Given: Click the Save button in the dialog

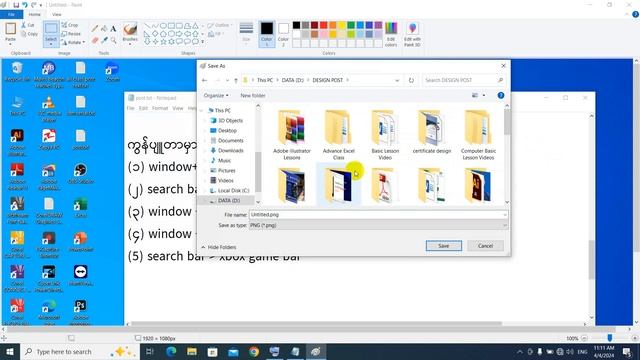Looking at the screenshot, I should coord(444,246).
